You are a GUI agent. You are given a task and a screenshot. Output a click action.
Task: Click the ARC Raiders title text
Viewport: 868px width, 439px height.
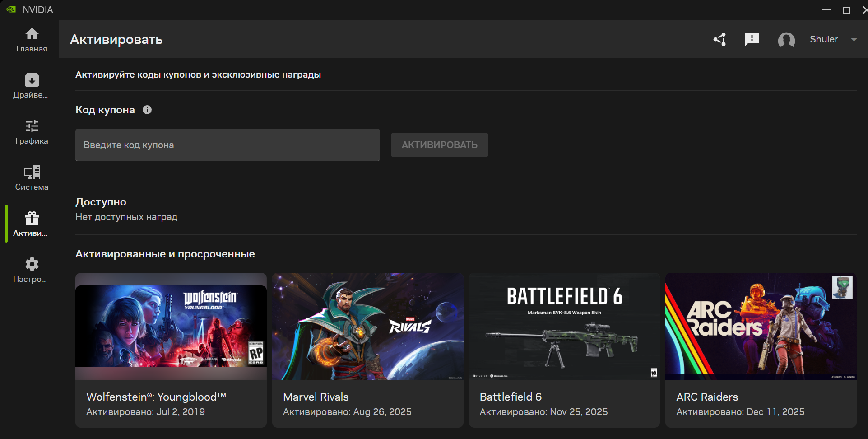tap(707, 397)
